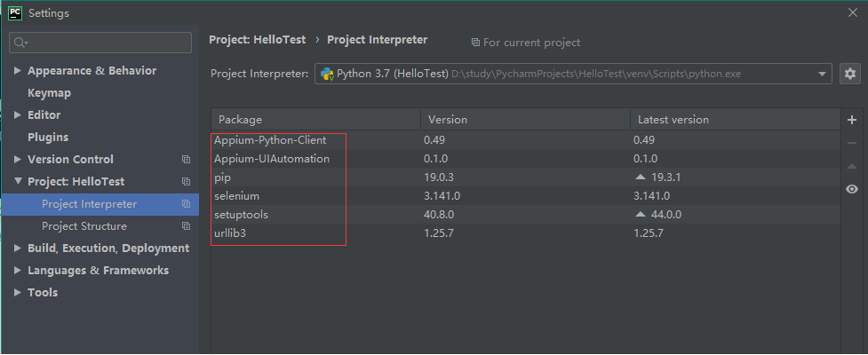Open the Keymap settings page
868x355 pixels.
coord(49,93)
